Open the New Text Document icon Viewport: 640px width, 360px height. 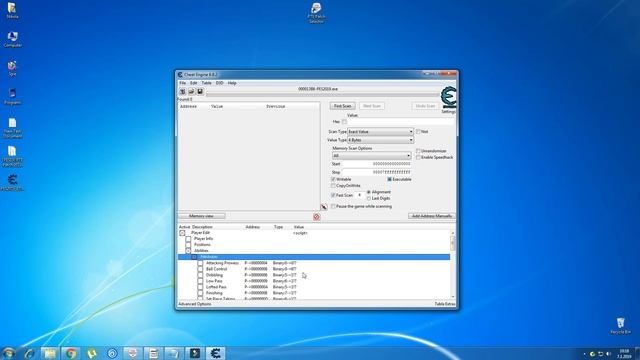(12, 128)
